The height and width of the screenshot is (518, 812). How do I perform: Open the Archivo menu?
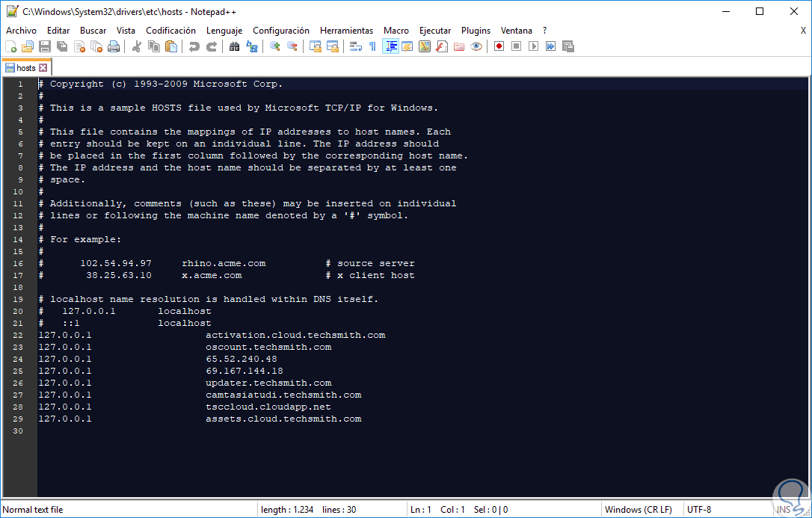coord(21,31)
